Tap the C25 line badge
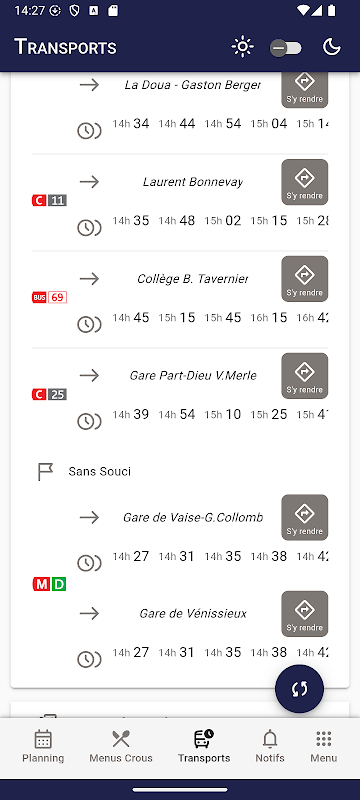This screenshot has height=800, width=360. (49, 394)
